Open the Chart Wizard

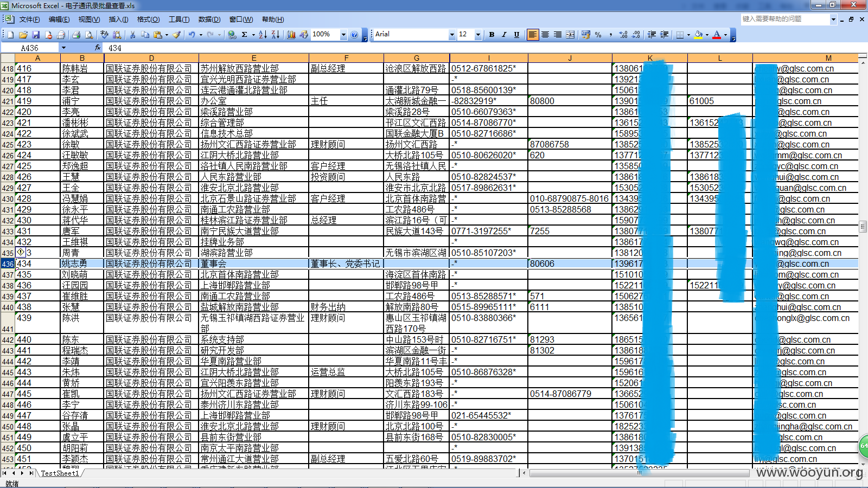[291, 35]
